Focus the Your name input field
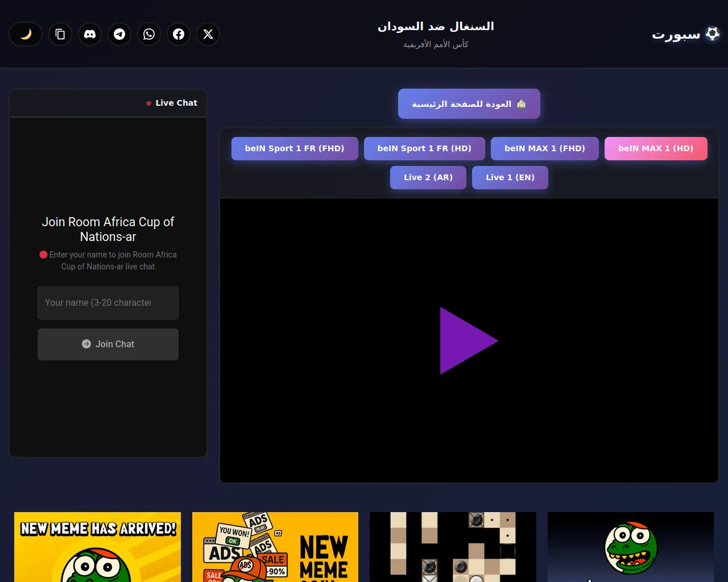 [108, 303]
